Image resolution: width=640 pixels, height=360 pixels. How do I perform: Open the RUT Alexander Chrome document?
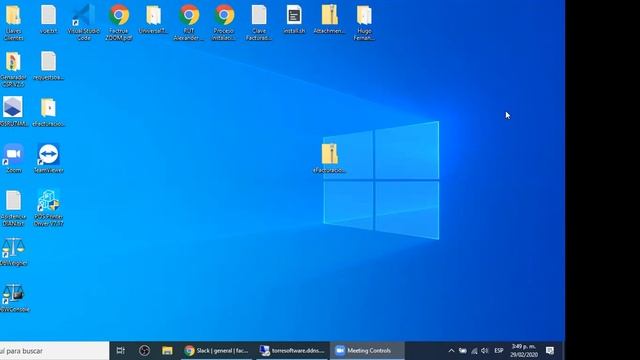189,22
